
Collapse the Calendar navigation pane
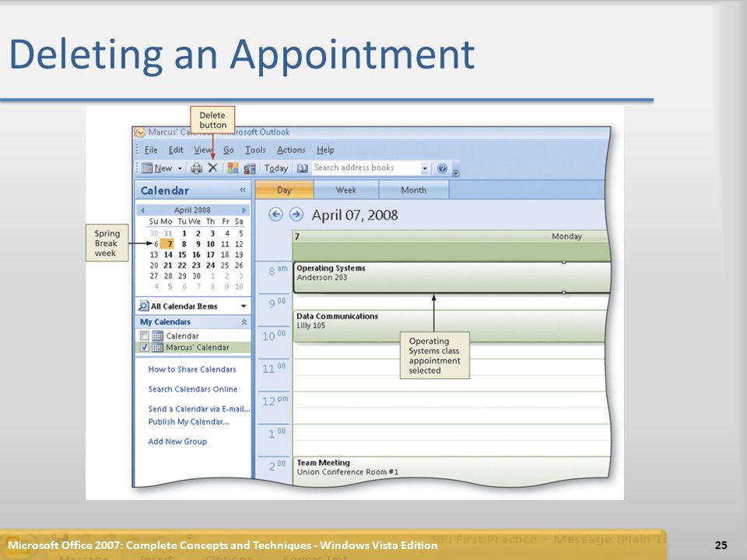(243, 190)
